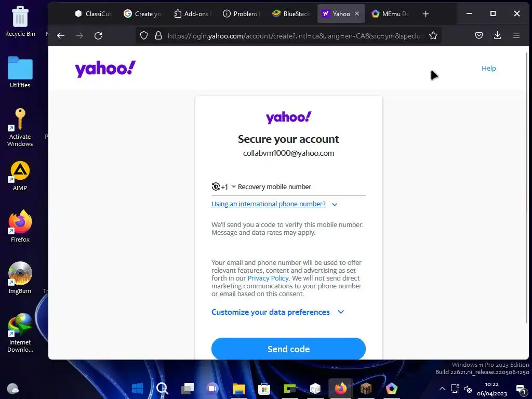This screenshot has height=399, width=532.
Task: Click the page vertical scrollbar
Action: (527, 187)
